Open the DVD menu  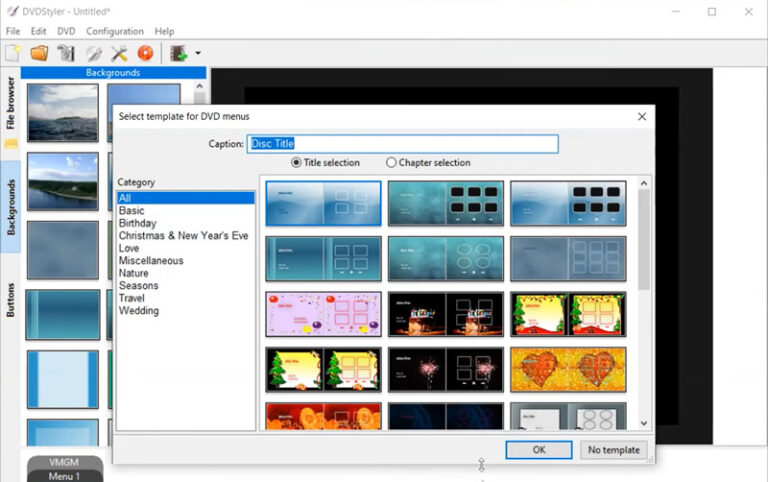coord(66,31)
